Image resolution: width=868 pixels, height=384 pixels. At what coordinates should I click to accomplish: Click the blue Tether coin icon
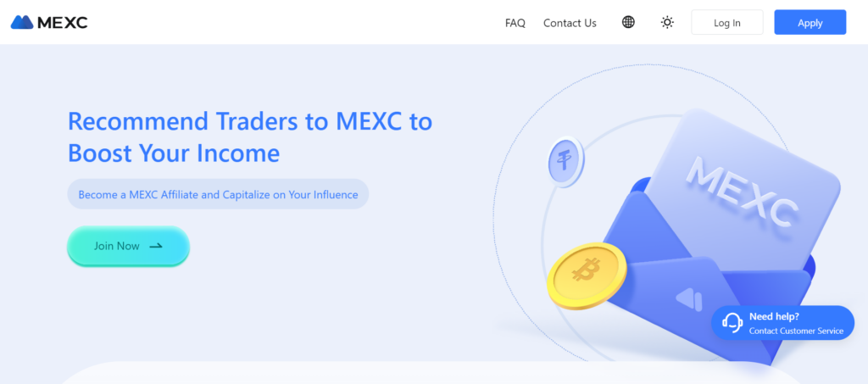click(565, 162)
